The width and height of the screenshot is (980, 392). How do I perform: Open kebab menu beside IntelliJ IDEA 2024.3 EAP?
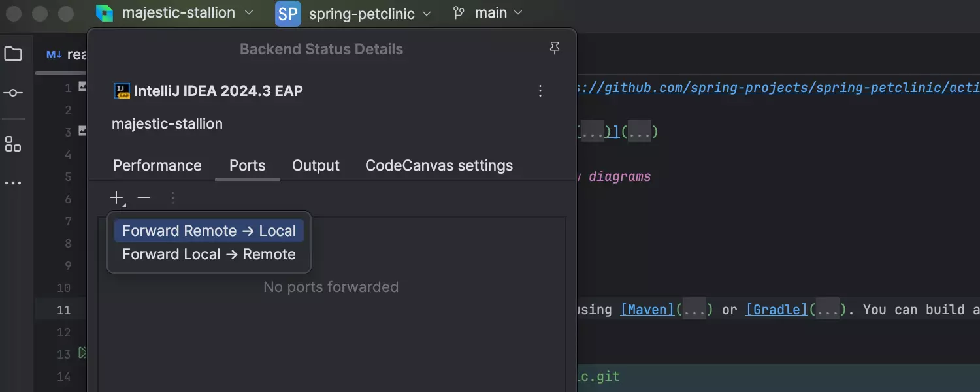(540, 91)
